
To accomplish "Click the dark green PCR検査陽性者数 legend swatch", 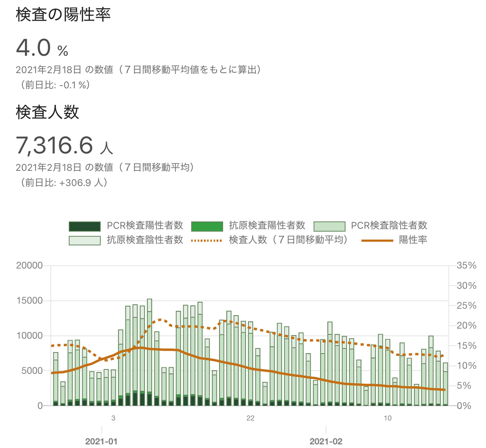I will [84, 226].
